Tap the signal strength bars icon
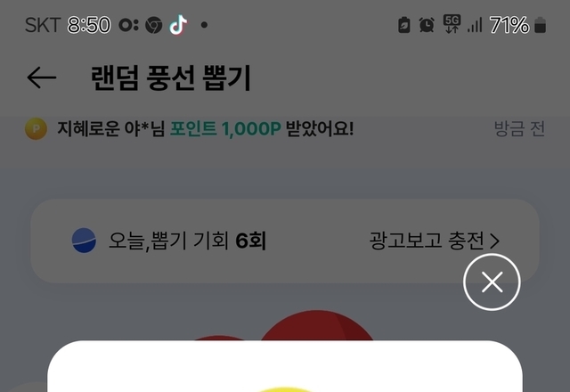 [x=475, y=25]
